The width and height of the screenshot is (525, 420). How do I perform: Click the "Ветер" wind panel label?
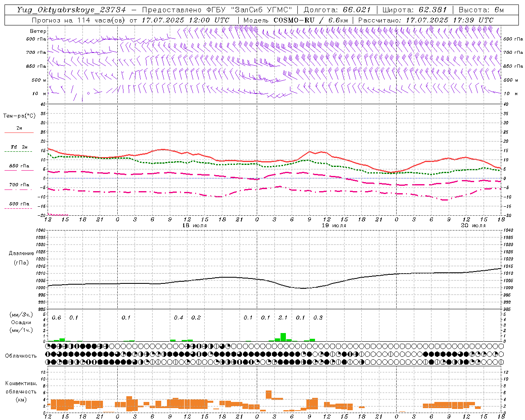[x=38, y=31]
